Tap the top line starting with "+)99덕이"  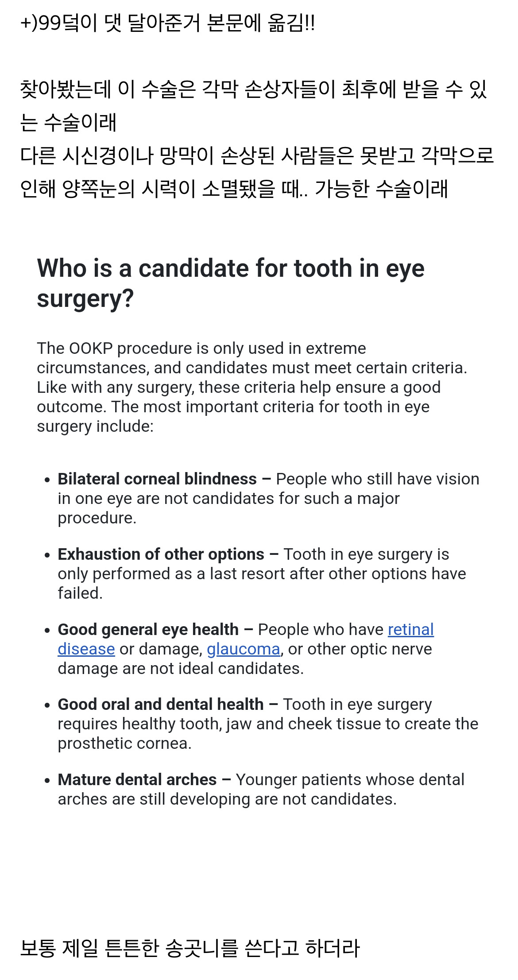click(x=167, y=23)
